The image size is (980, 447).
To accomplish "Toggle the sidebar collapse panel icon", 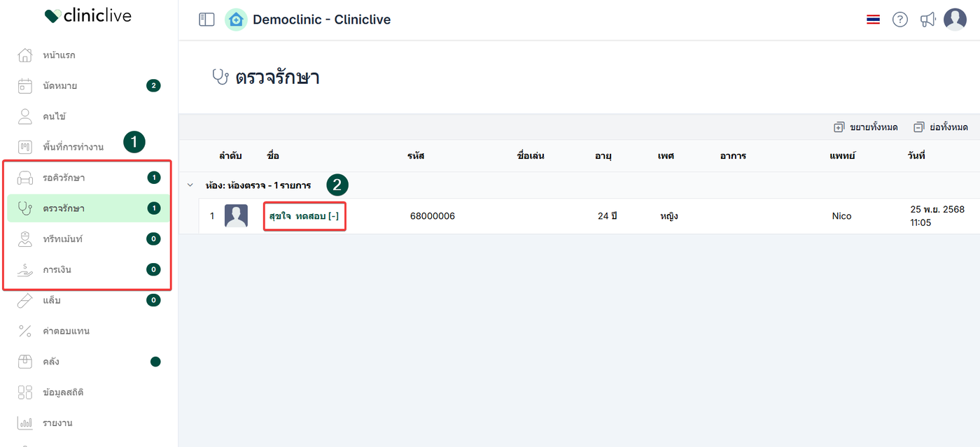I will (206, 20).
